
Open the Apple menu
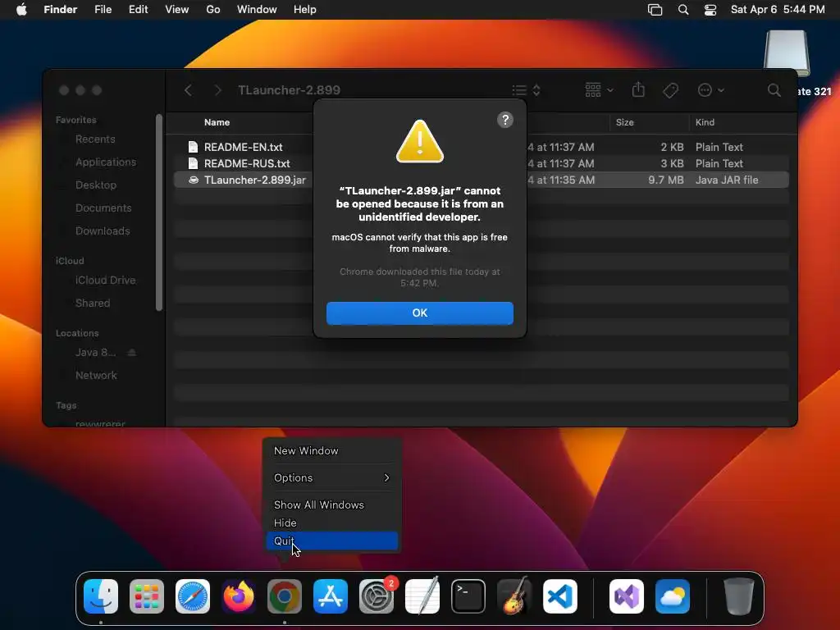21,10
